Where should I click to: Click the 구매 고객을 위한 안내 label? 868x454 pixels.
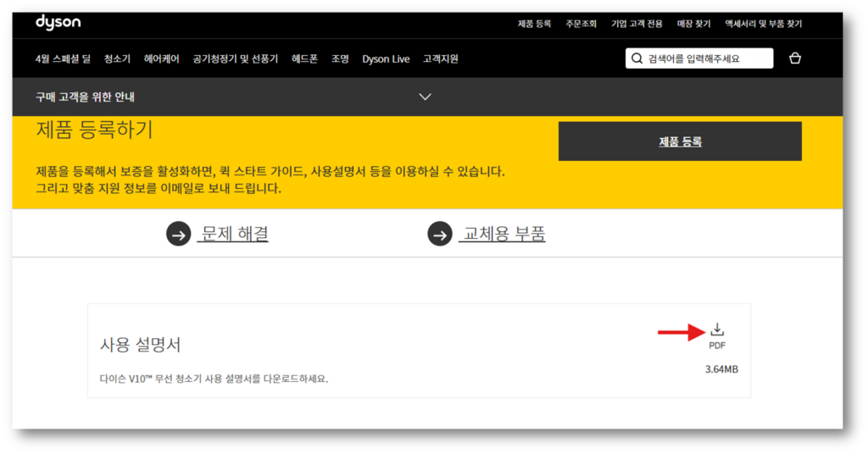click(x=86, y=97)
